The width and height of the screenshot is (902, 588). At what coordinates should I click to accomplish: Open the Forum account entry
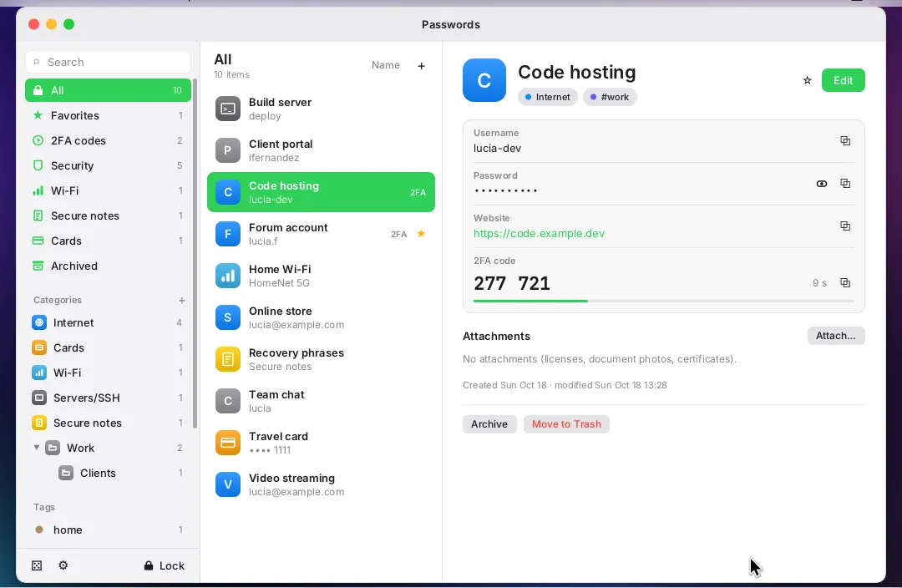(x=321, y=234)
